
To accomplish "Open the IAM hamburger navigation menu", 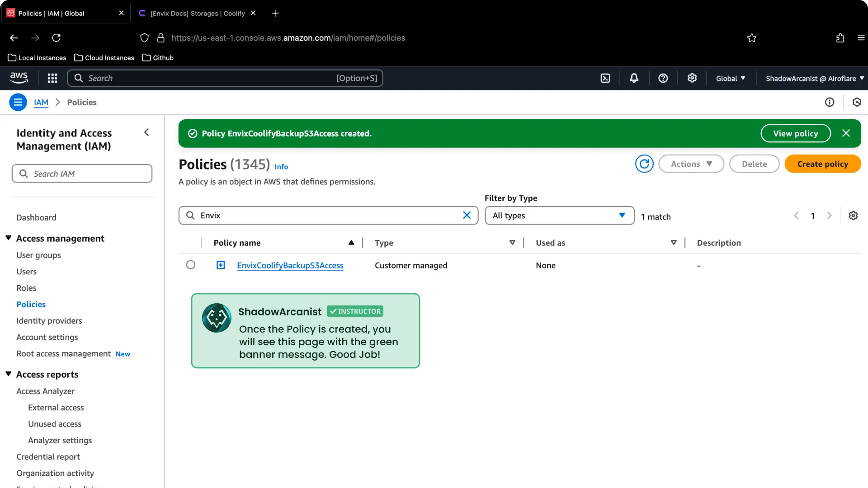I will point(18,102).
